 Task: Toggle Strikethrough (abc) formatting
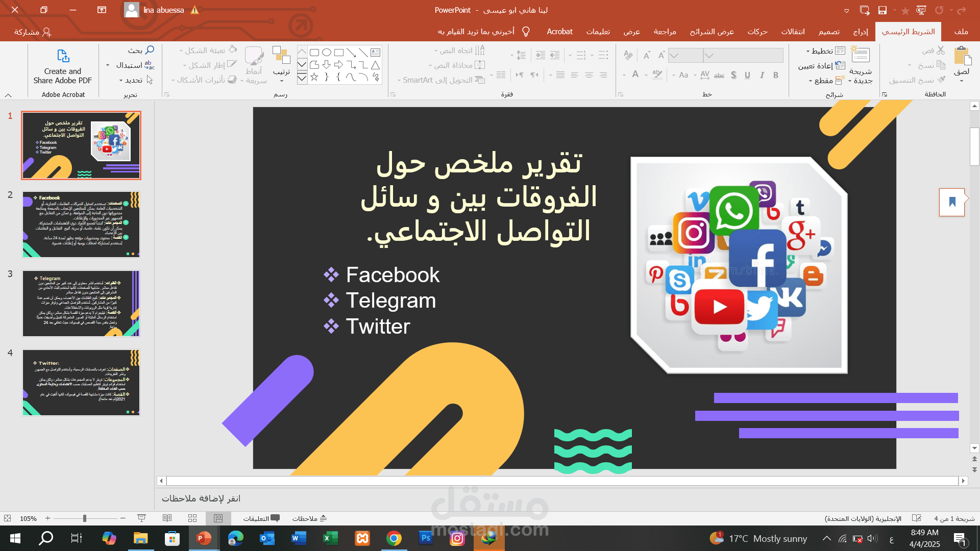(719, 75)
